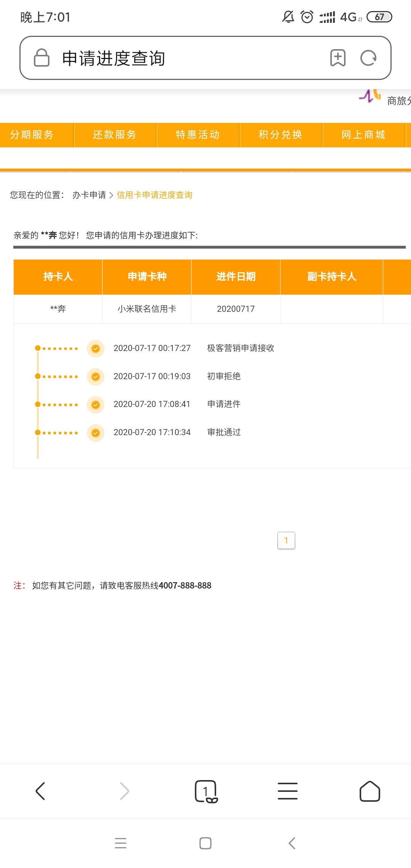Screen dimensions: 411x868
Task: Open the 积分兑换 menu
Action: [x=281, y=135]
